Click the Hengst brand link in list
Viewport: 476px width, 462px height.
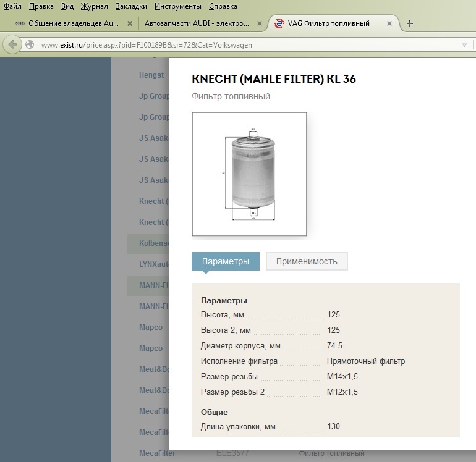151,75
